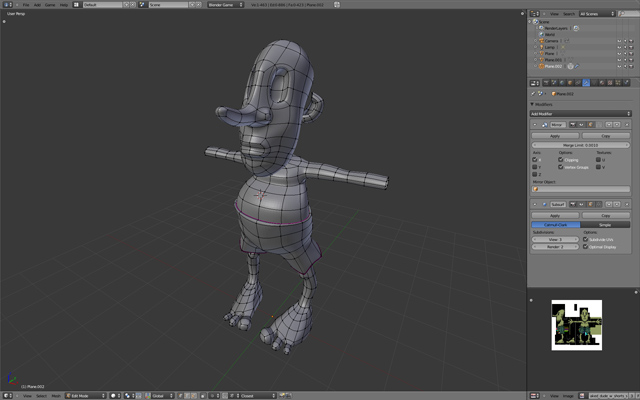Click the Scene icon in outliner
Screen dimensions: 640x400
[534, 21]
